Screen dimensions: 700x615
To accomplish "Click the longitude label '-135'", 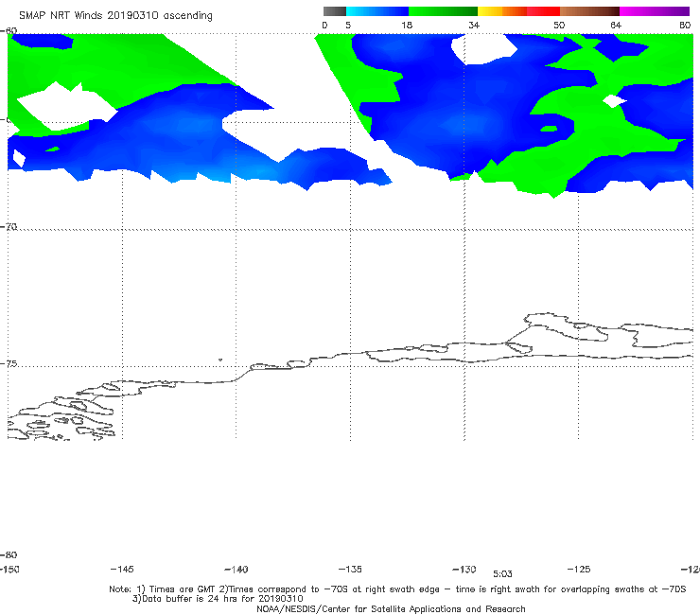I will click(x=350, y=569).
